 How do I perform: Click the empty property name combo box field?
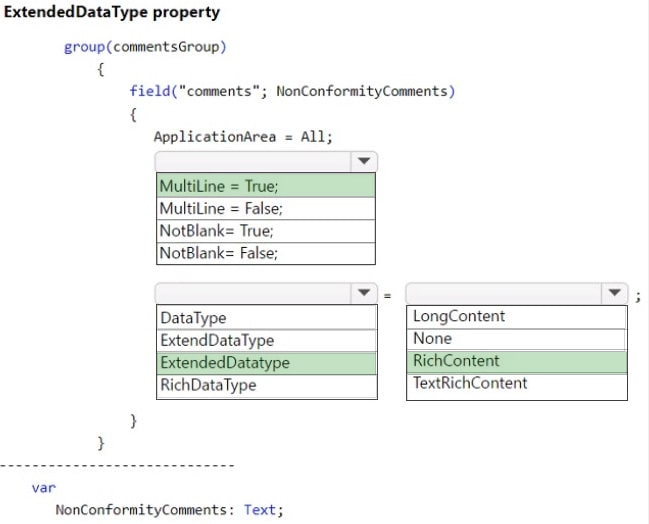coord(253,293)
